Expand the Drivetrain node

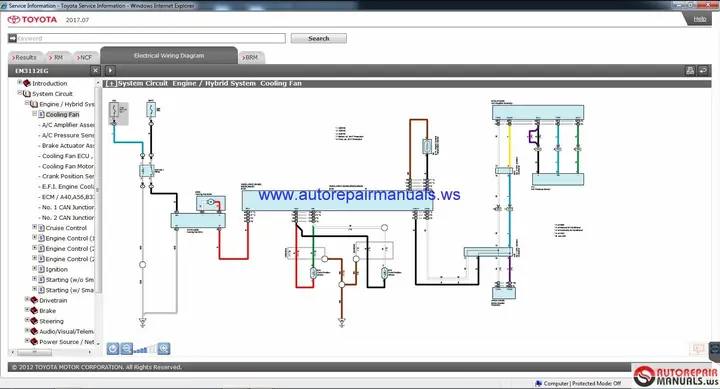click(x=27, y=299)
